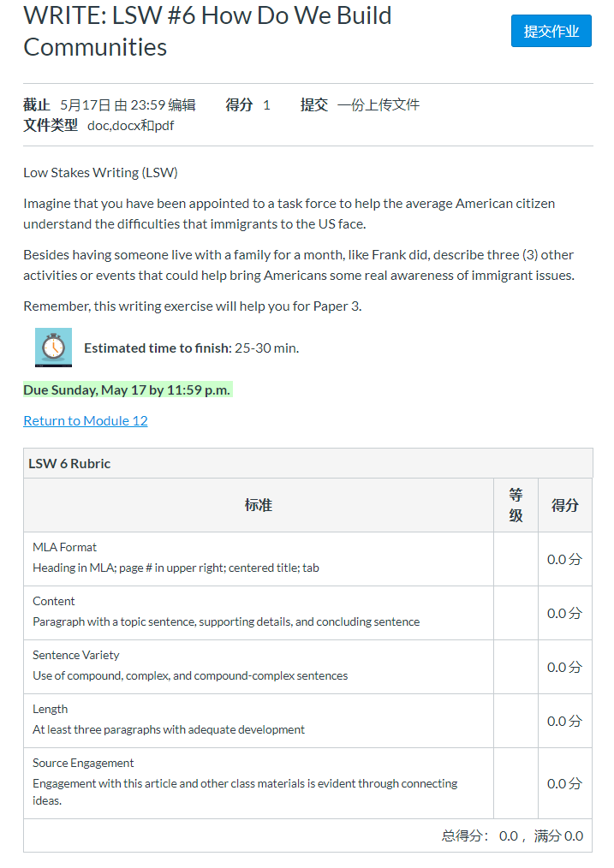614x868 pixels.
Task: Click the MLA Format 0.0分 points cell
Action: [564, 559]
